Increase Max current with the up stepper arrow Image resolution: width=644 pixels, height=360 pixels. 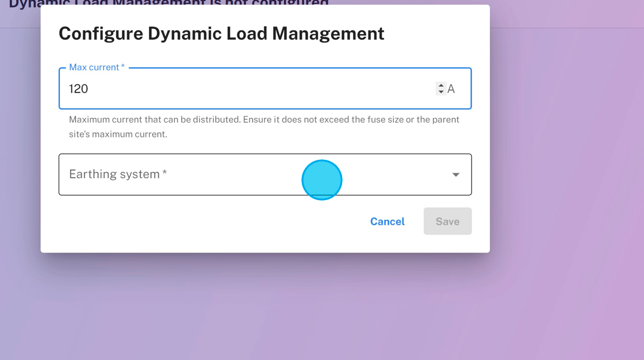pyautogui.click(x=441, y=86)
